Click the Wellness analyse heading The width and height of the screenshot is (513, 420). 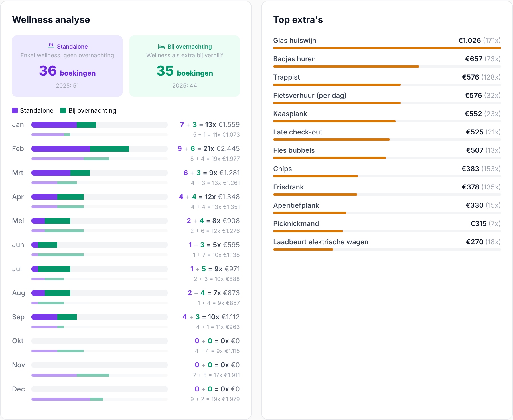point(51,20)
